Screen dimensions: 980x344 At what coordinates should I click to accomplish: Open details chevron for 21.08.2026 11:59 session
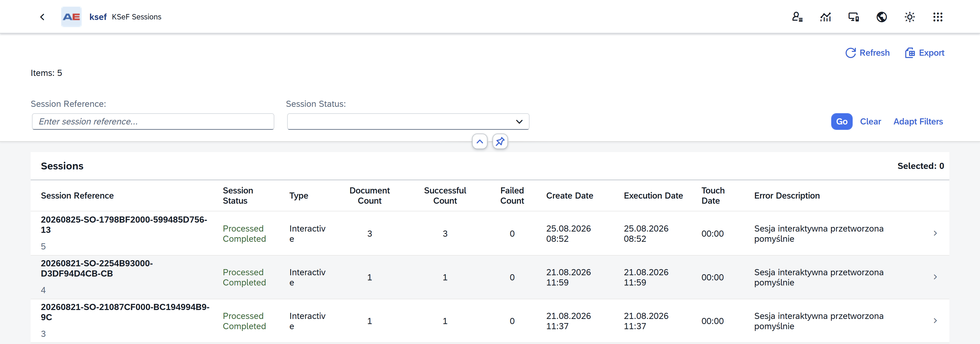[x=935, y=277]
